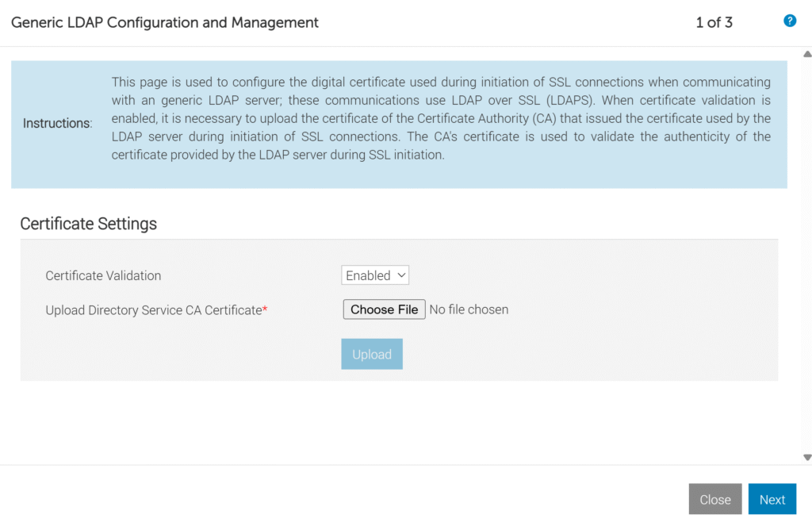Click the up triangle on the right edge

(x=806, y=53)
